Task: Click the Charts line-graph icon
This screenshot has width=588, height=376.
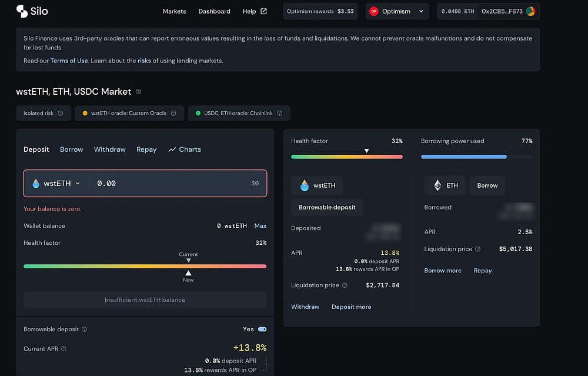Action: 172,149
